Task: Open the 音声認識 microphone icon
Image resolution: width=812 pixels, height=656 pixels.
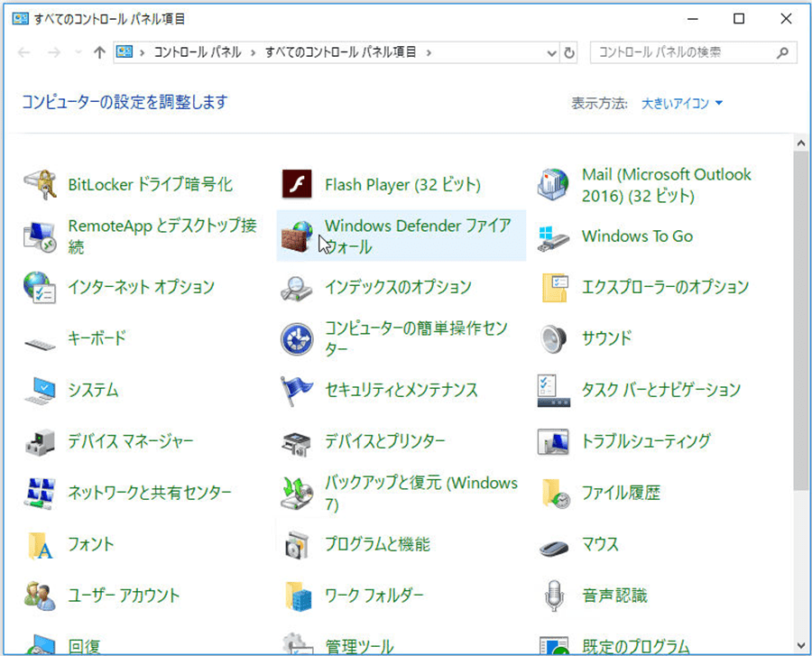Action: coord(554,596)
